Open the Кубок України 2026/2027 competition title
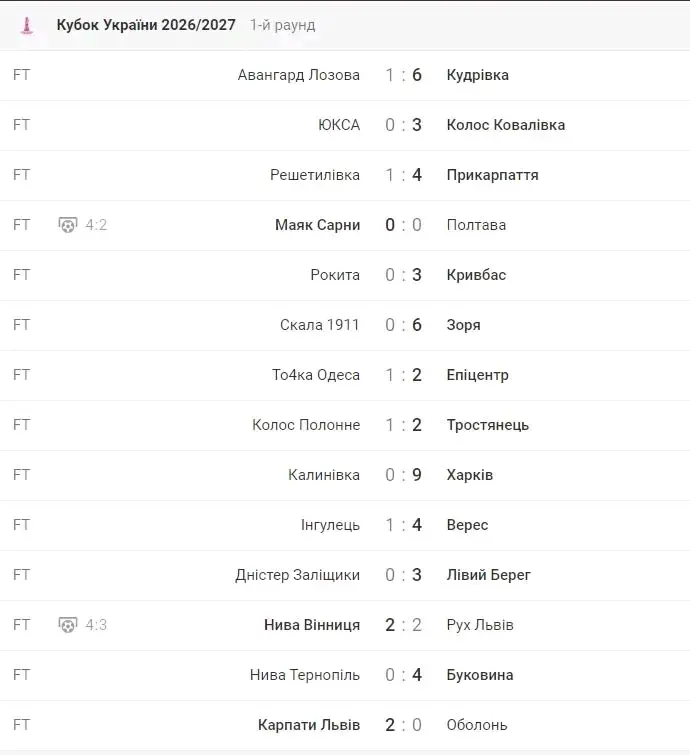The height and width of the screenshot is (755, 690). 146,25
